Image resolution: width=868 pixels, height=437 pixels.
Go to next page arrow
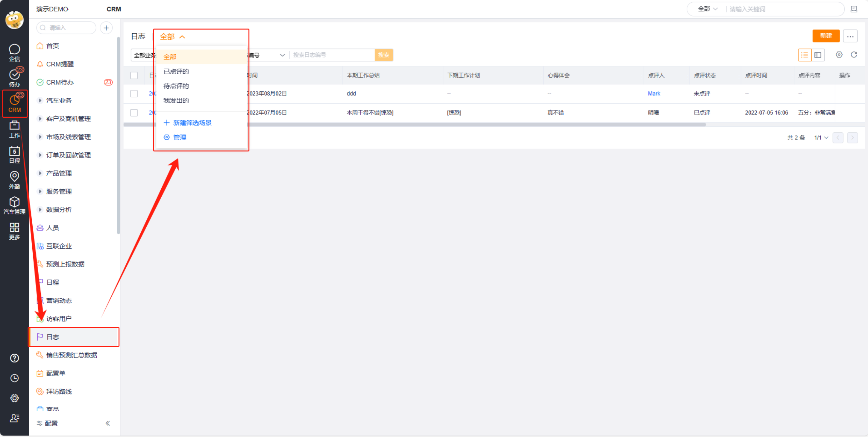tap(852, 137)
